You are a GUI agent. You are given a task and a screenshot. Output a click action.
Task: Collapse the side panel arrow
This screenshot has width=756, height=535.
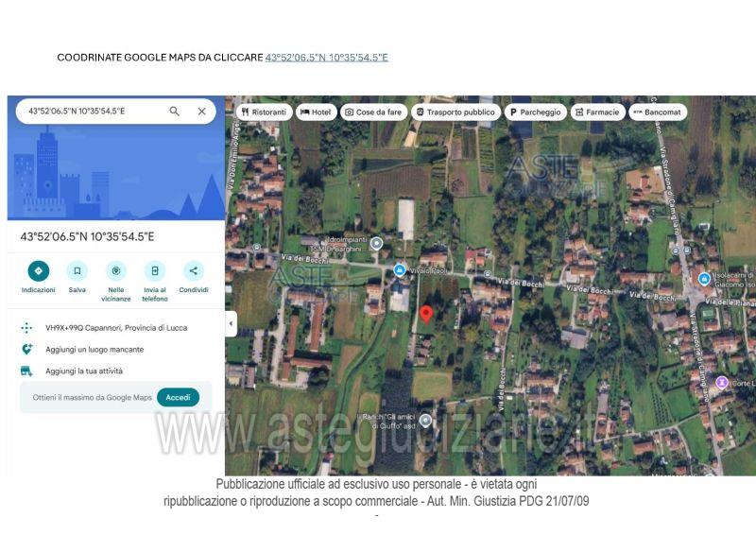(x=231, y=323)
